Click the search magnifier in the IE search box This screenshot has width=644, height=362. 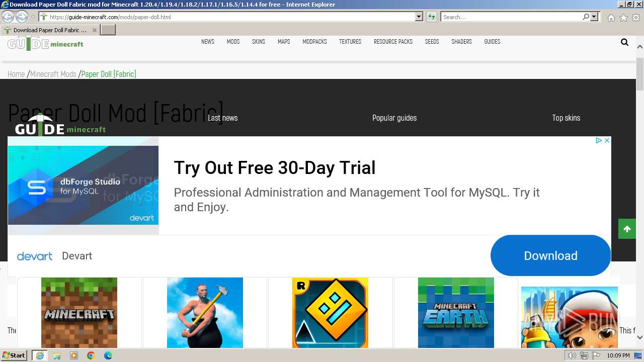pos(586,17)
